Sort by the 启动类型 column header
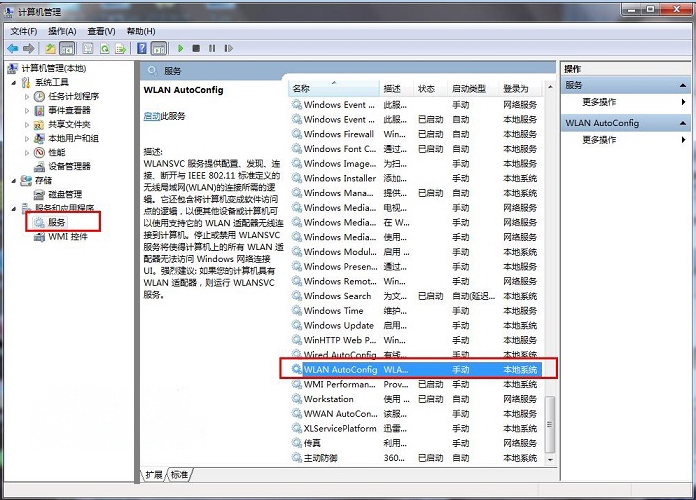 [473, 88]
